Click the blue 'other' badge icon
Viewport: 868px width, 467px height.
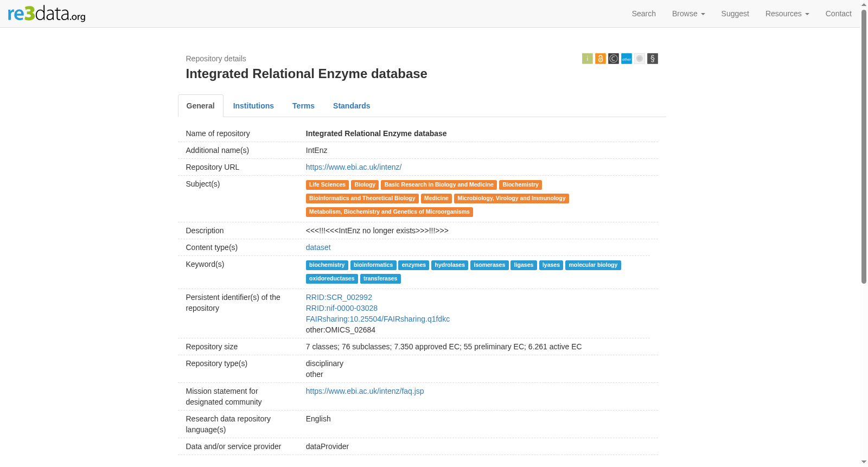click(x=627, y=59)
